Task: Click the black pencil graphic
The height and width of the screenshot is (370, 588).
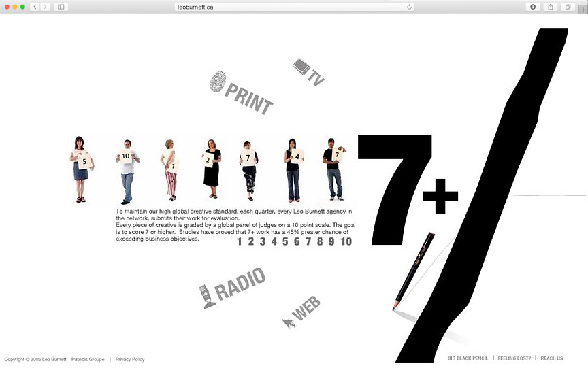Action: point(414,271)
